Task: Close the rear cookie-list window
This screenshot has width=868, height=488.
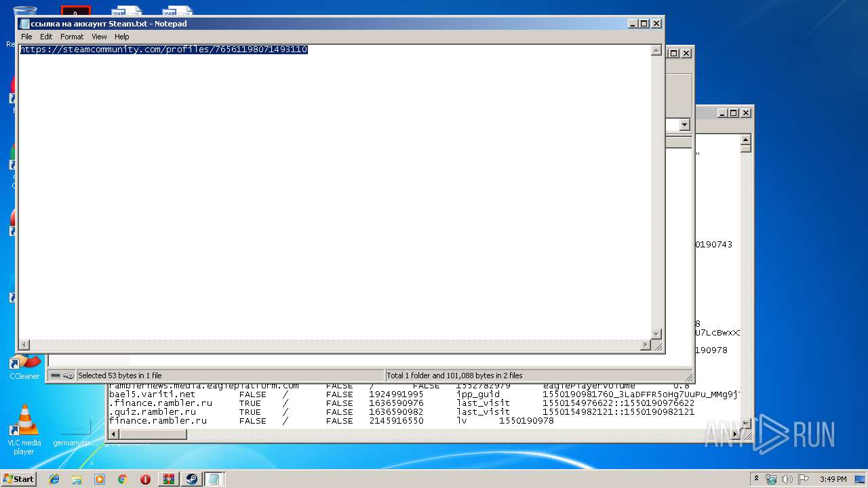Action: 745,113
